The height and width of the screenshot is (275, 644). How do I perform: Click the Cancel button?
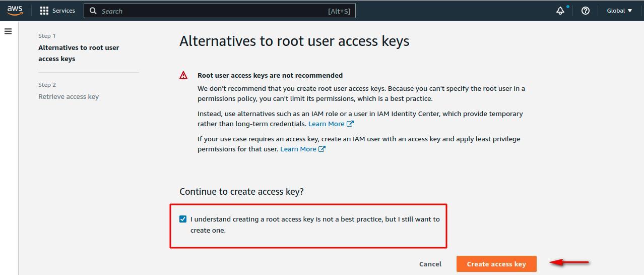coord(430,264)
